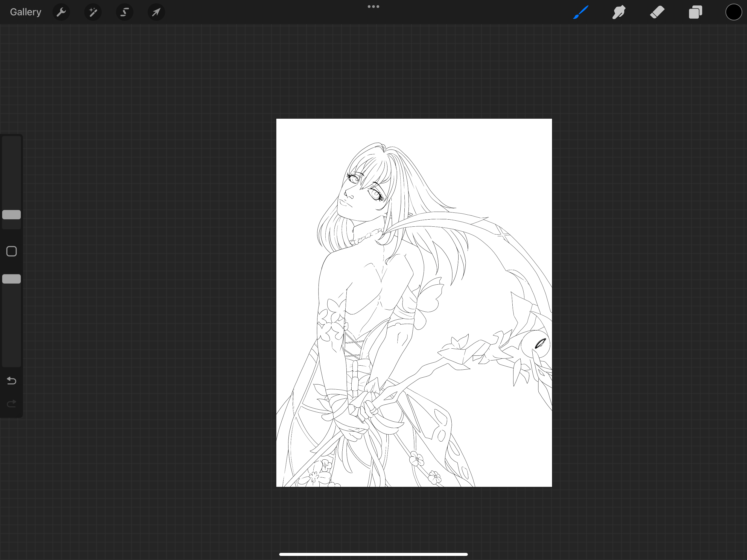Open the Adjustments magic wand menu
This screenshot has width=747, height=560.
(x=92, y=12)
